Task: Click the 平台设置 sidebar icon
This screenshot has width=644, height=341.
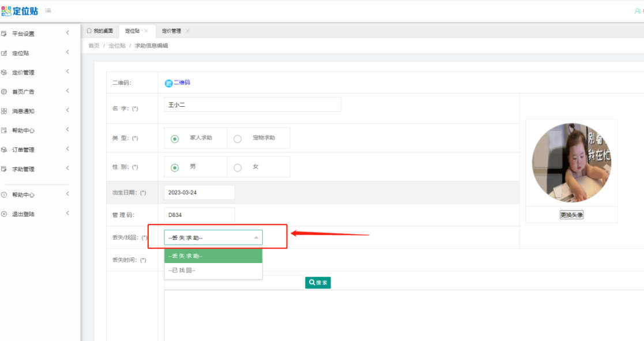Action: pos(4,33)
